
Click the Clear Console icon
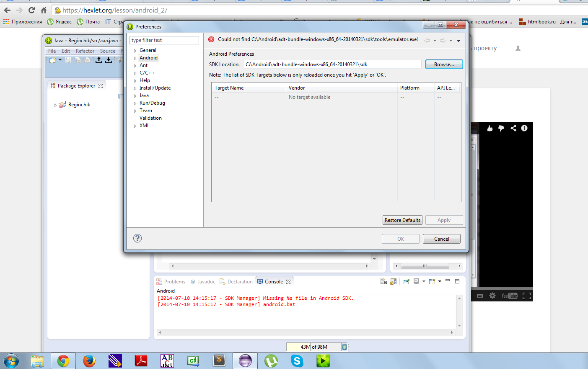click(383, 282)
